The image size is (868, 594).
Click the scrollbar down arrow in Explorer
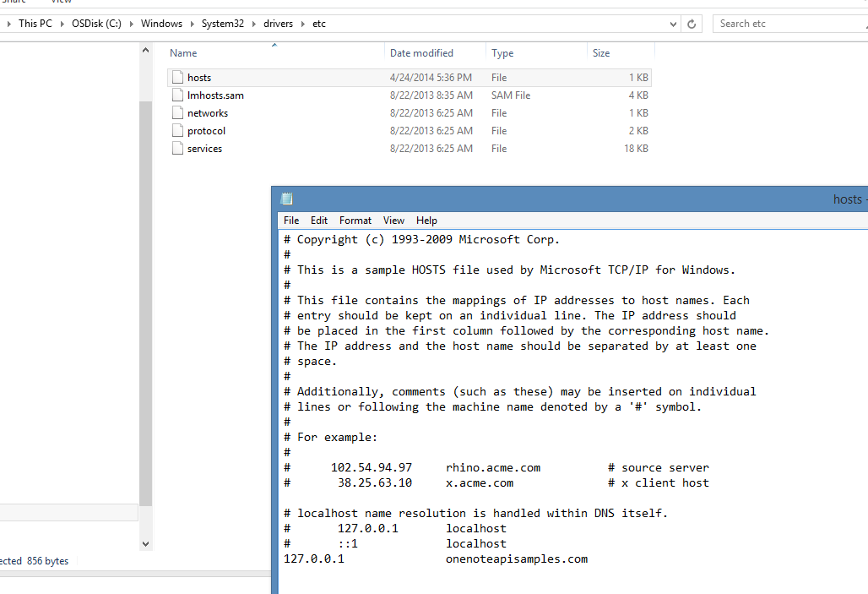point(145,543)
